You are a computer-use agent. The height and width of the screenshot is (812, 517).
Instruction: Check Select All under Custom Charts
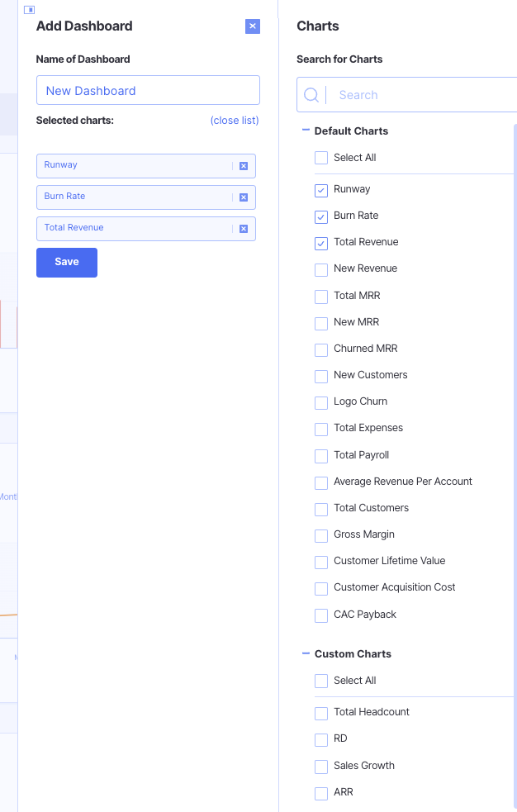[x=321, y=681]
